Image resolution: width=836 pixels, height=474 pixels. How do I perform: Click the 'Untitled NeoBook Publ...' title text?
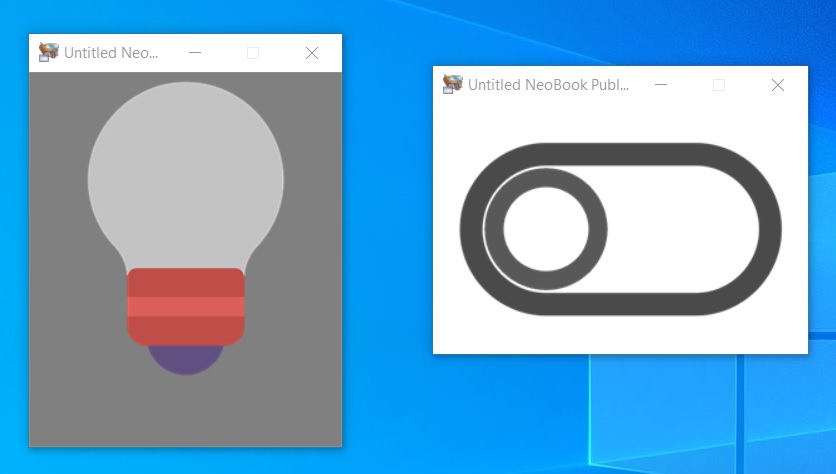coord(549,85)
